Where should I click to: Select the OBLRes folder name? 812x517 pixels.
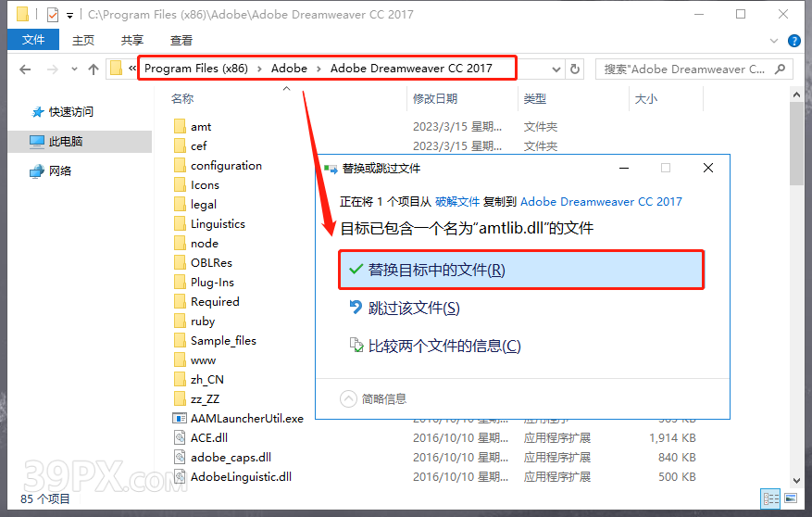[x=211, y=262]
